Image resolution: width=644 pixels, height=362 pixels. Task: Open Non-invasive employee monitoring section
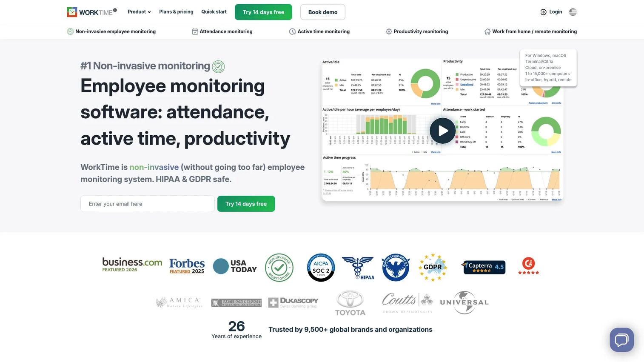click(x=111, y=31)
